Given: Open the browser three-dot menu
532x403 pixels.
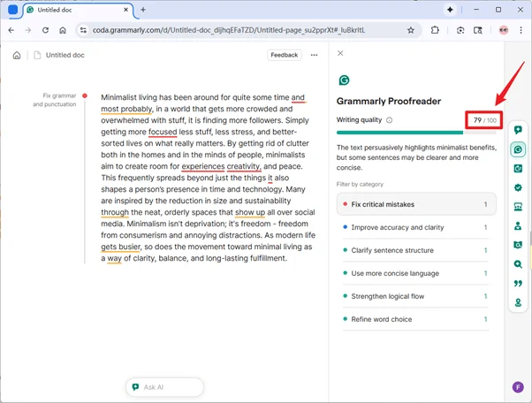Looking at the screenshot, I should pyautogui.click(x=521, y=30).
